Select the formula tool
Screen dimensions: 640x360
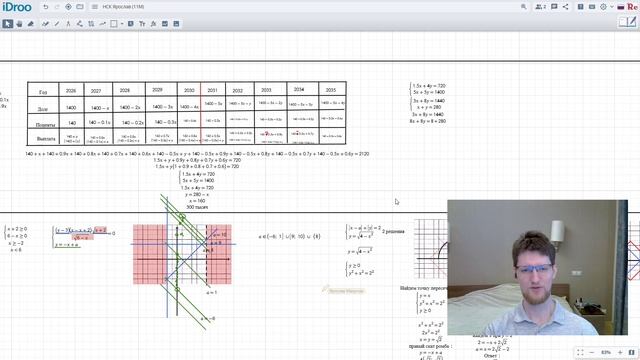coord(153,24)
